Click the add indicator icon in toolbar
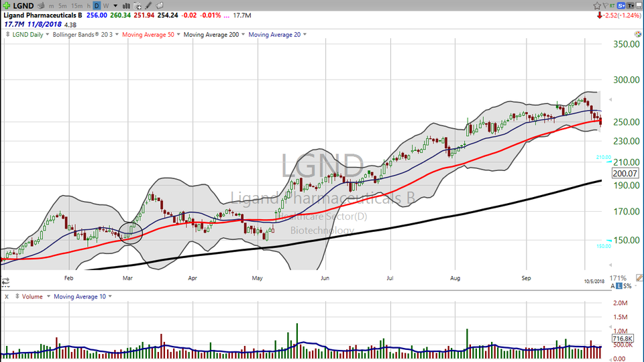The width and height of the screenshot is (644, 362). 138,5
